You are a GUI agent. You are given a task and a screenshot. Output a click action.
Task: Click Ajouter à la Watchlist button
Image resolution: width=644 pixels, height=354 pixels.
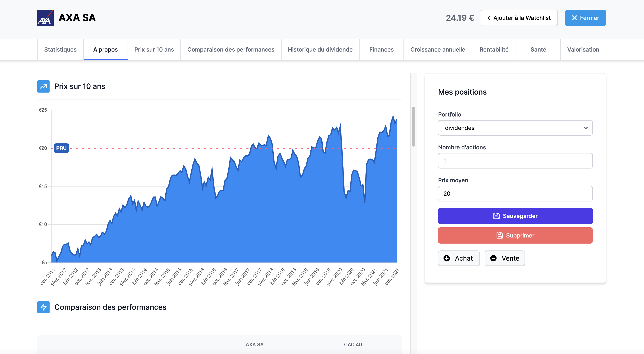point(519,18)
